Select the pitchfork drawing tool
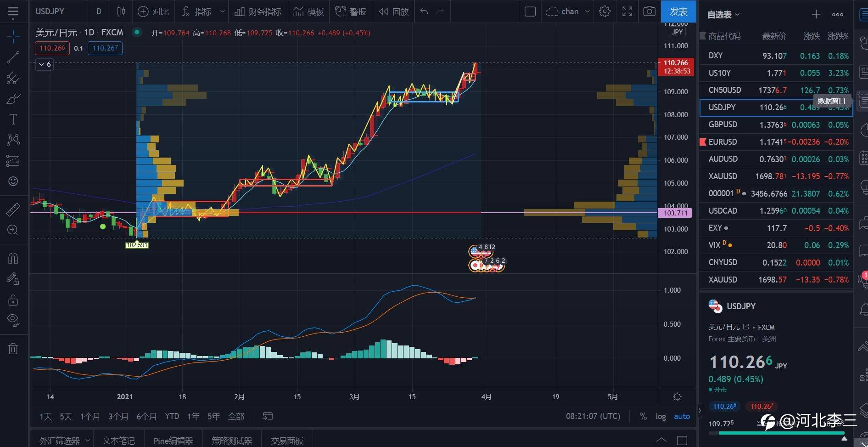 tap(13, 78)
